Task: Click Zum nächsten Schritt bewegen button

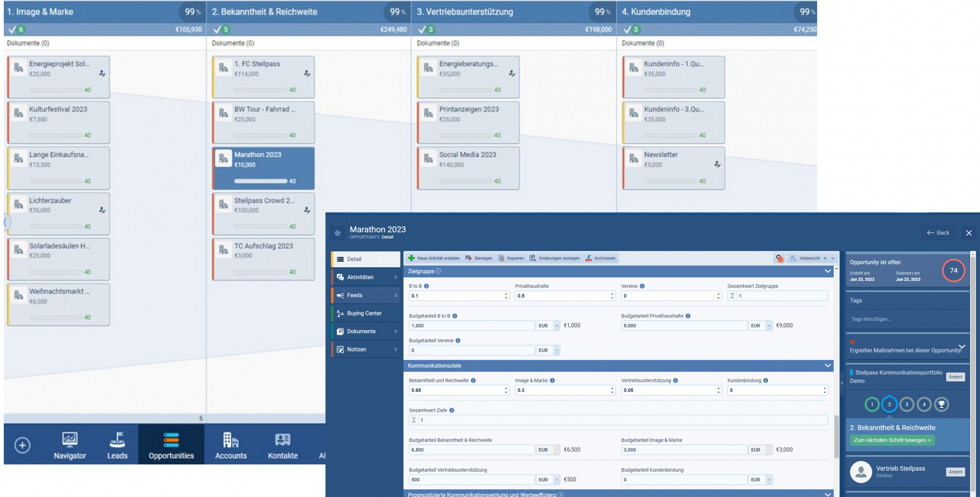Action: (x=892, y=440)
